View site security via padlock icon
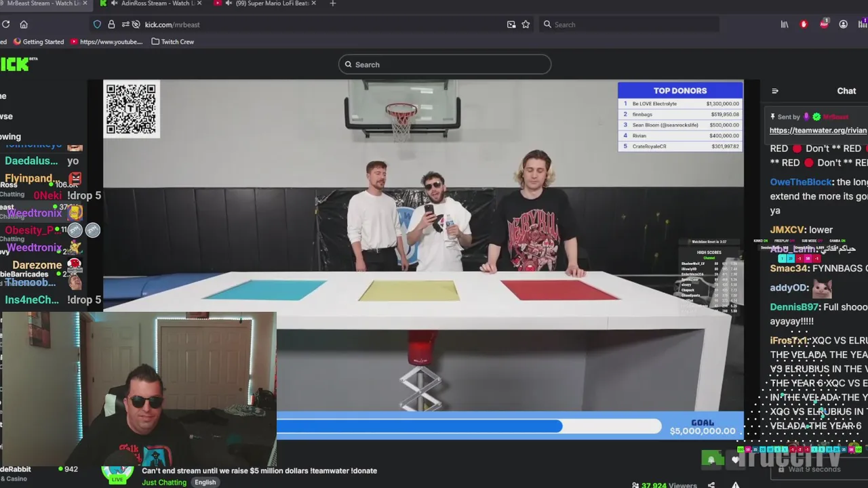Image resolution: width=868 pixels, height=488 pixels. point(111,24)
